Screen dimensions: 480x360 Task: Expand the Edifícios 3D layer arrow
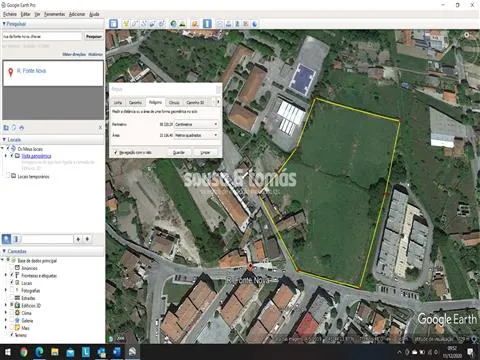(6, 305)
